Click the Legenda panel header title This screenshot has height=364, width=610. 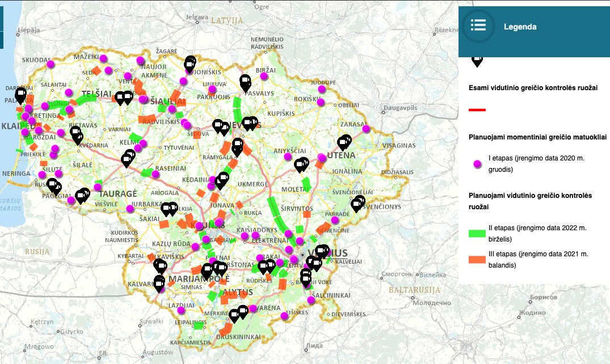pyautogui.click(x=520, y=27)
